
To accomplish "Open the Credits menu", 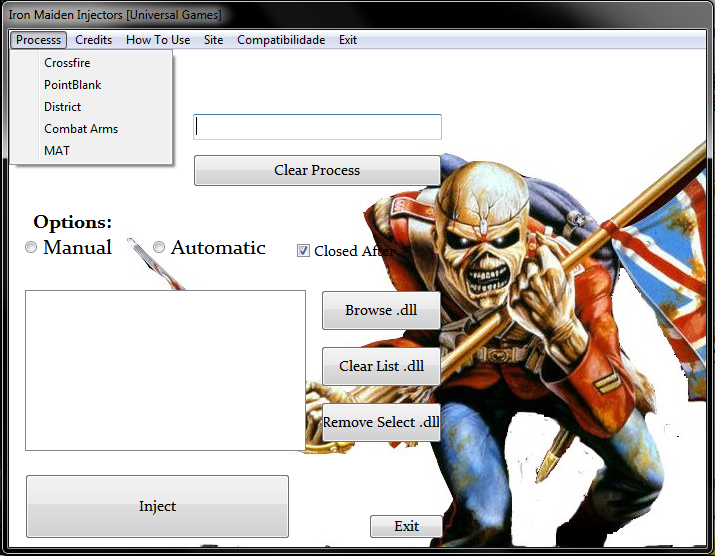I will tap(93, 40).
